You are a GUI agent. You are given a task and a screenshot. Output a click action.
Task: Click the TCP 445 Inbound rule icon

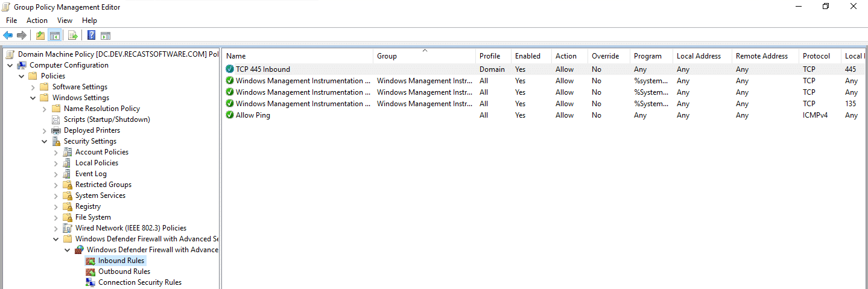click(230, 69)
